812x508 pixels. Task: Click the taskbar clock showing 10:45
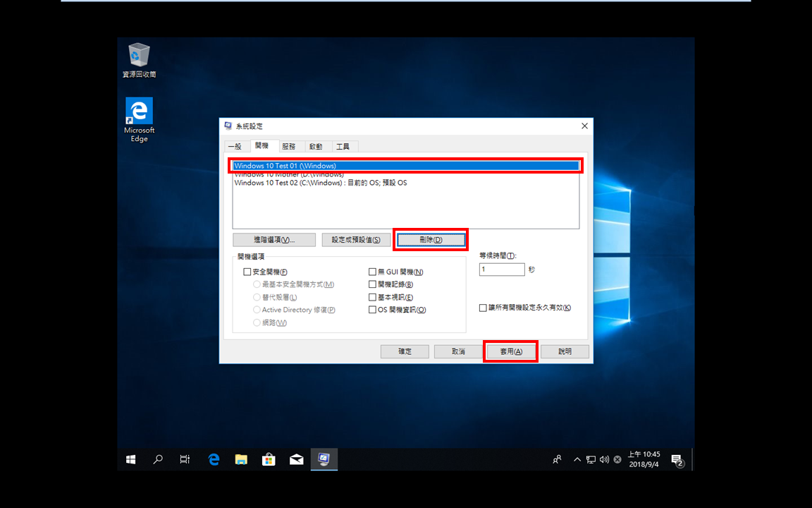click(x=644, y=459)
